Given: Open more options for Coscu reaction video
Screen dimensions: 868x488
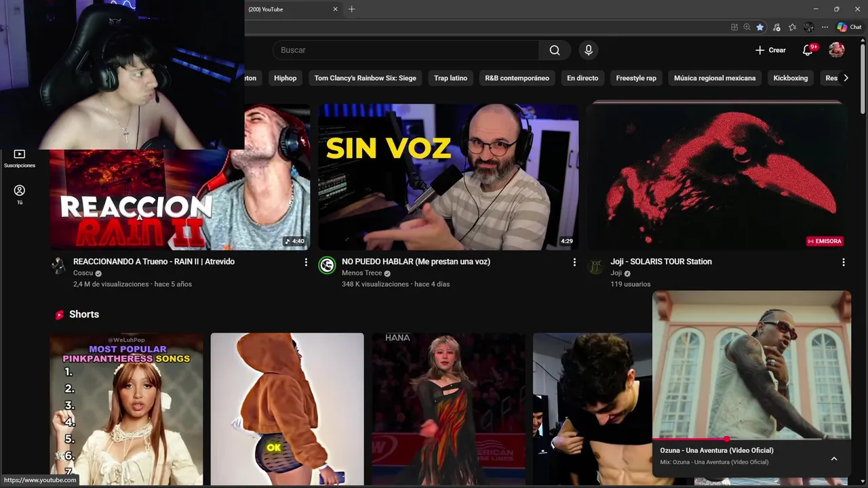Looking at the screenshot, I should coord(306,262).
